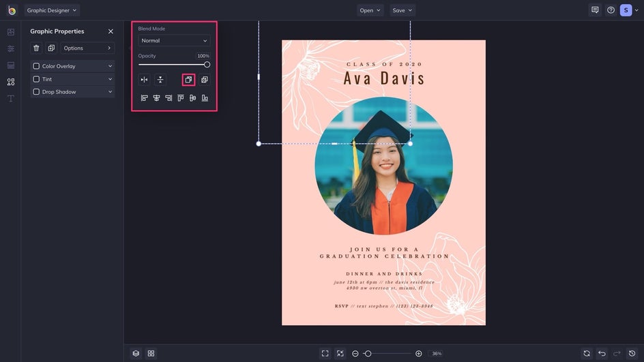Open the feedback chat icon
This screenshot has height=362, width=644.
595,10
